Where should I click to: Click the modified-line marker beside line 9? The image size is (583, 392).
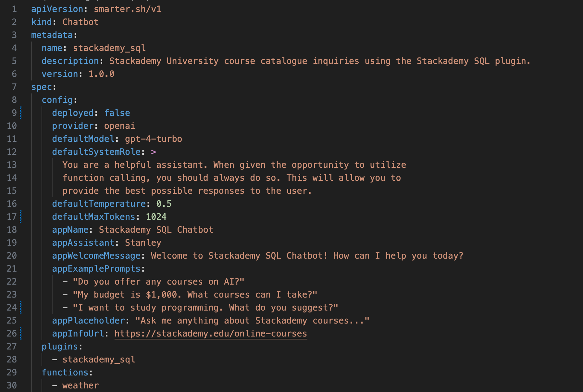[21, 113]
